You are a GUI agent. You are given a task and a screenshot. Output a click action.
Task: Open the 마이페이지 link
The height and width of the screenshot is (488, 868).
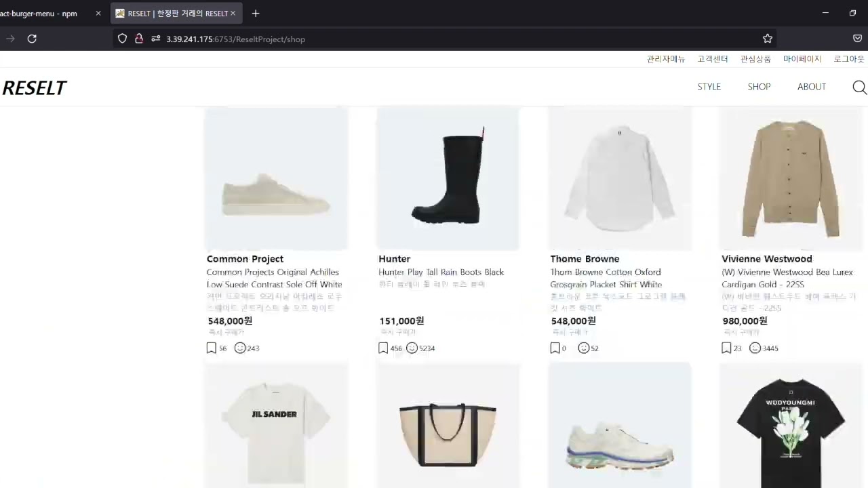pyautogui.click(x=802, y=59)
